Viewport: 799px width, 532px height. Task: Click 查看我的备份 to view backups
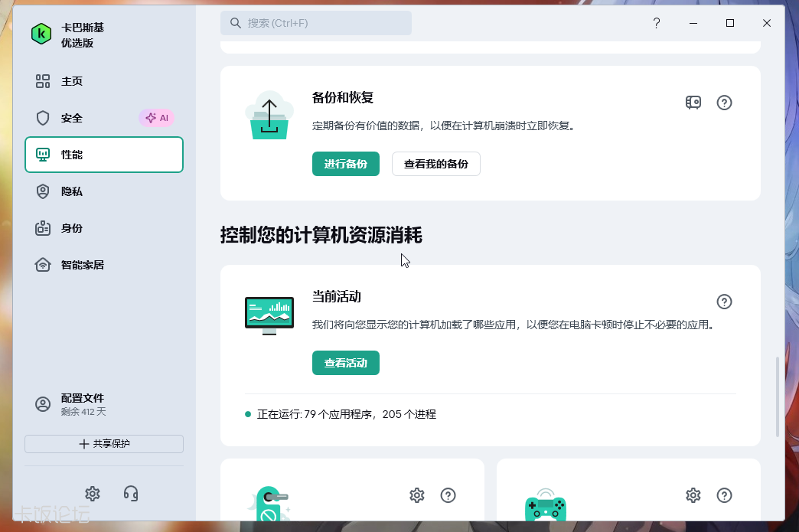(x=435, y=164)
